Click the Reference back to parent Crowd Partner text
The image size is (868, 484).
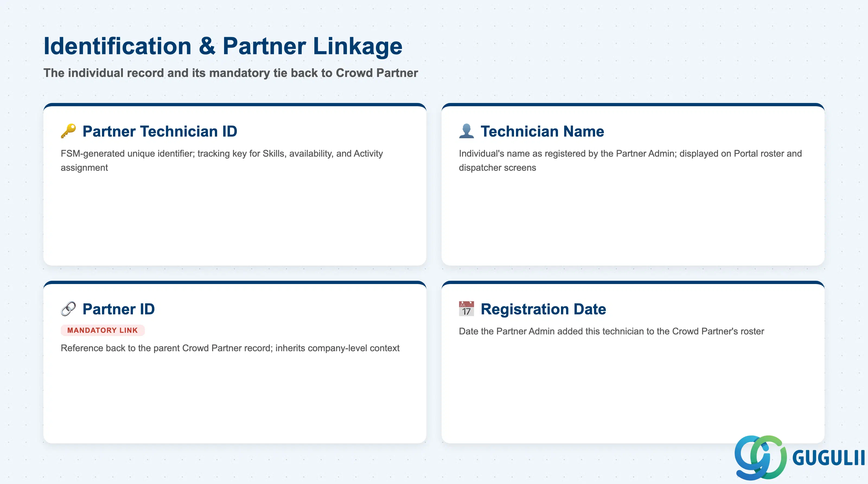tap(230, 348)
